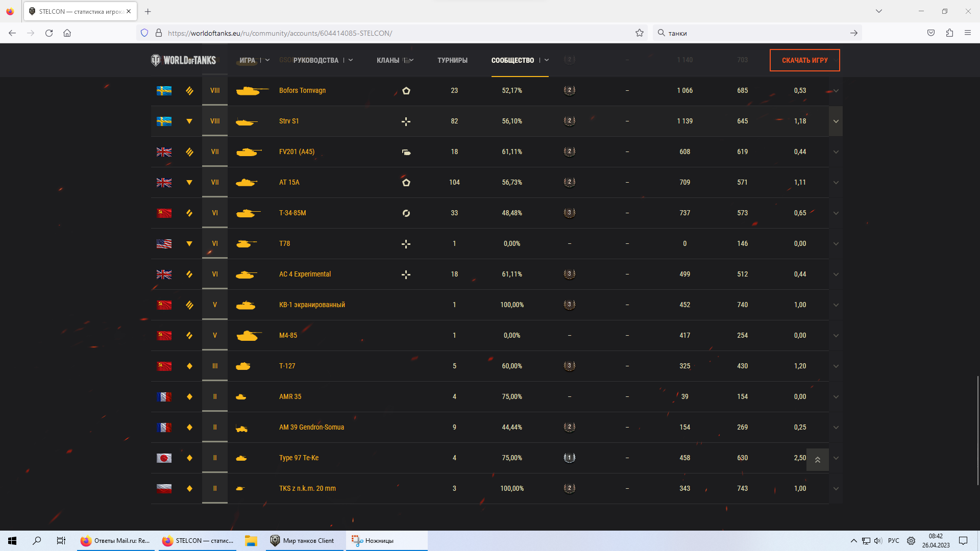Open the AC 4 Experimental tank link
The image size is (980, 551).
tap(305, 274)
